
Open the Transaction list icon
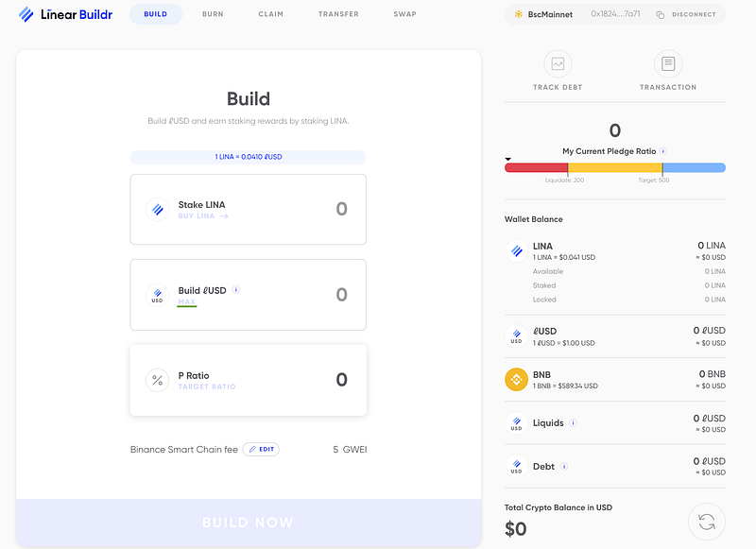pos(668,63)
